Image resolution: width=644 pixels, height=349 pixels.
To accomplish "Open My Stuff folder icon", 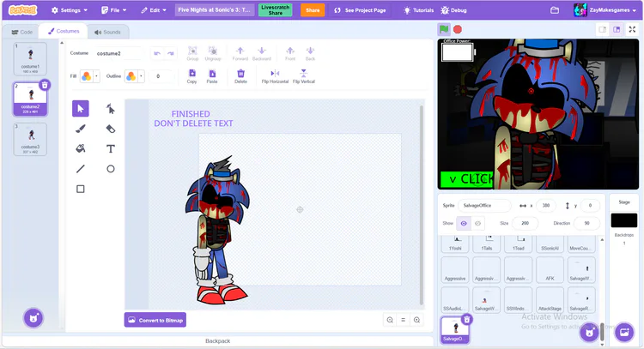I will click(555, 10).
